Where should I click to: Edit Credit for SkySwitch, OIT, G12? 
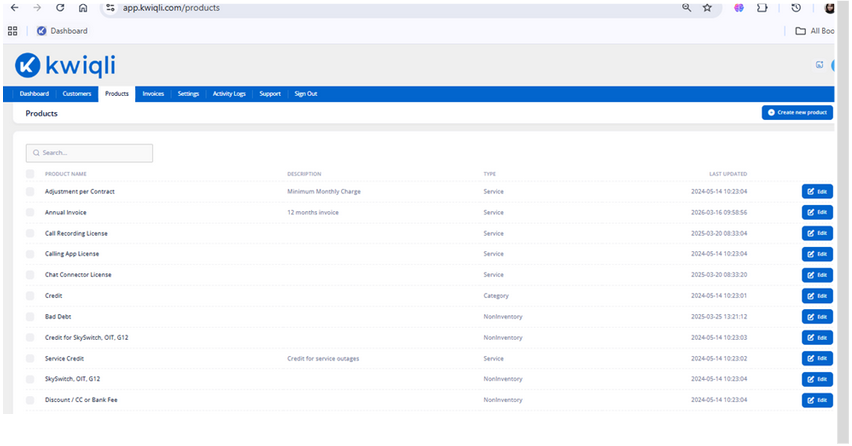tap(817, 338)
